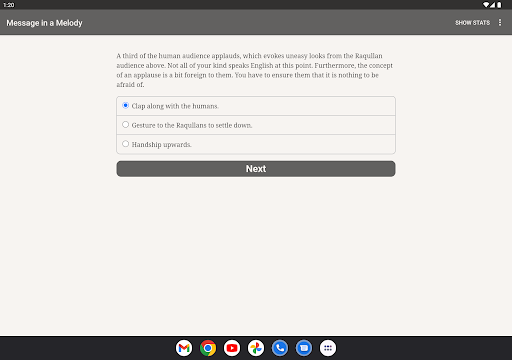Open the three-dot overflow menu

click(500, 22)
